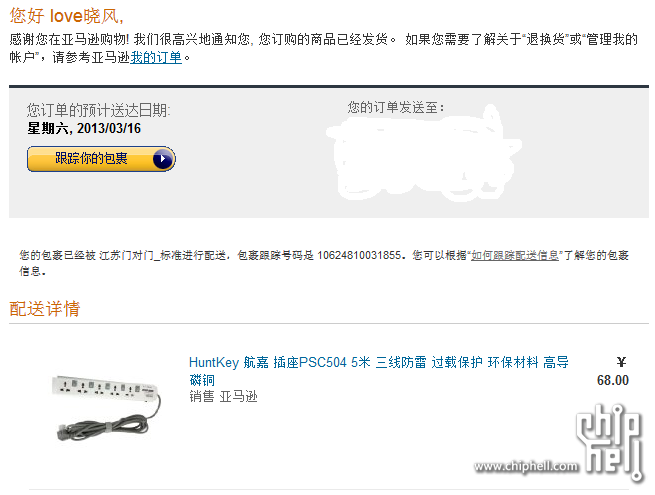The image size is (655, 495).
Task: Open the HuntKey 航嘉 插座PSC504 product link
Action: click(x=378, y=371)
